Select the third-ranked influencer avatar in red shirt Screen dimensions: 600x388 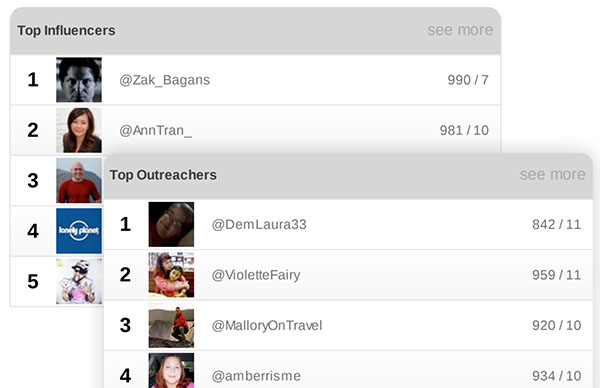[x=79, y=181]
